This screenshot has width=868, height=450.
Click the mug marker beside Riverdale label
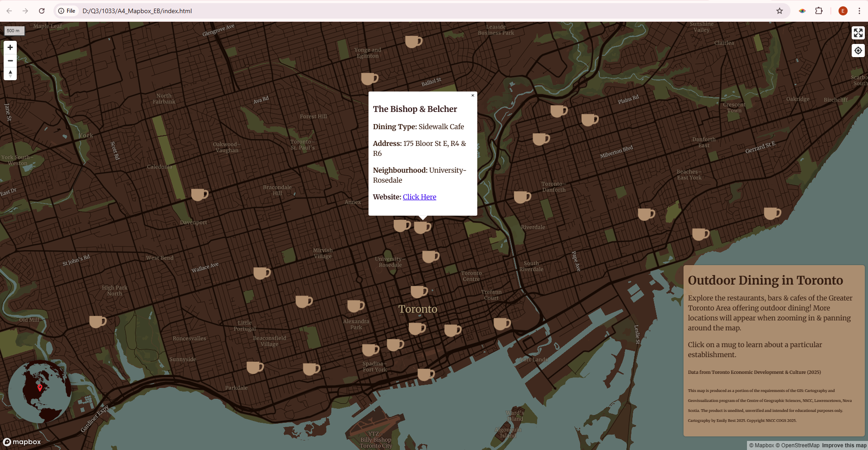point(522,197)
